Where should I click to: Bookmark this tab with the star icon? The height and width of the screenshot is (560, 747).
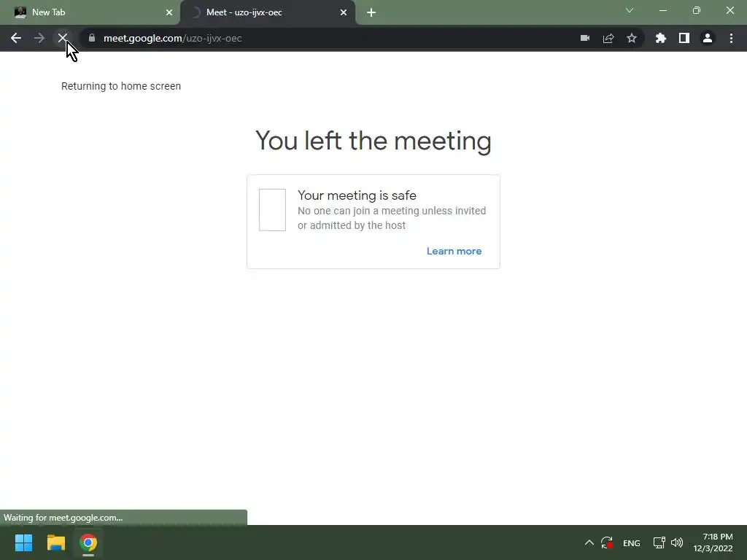[632, 38]
